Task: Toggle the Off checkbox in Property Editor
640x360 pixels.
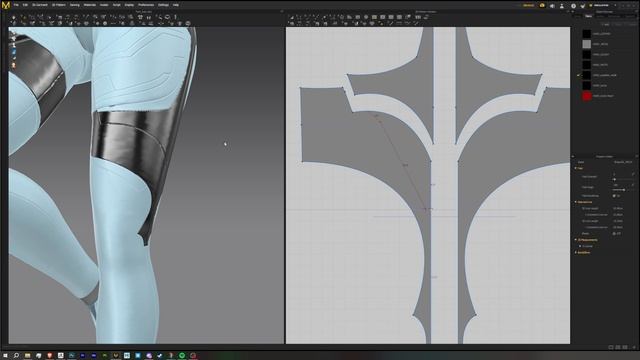Action: [615, 233]
